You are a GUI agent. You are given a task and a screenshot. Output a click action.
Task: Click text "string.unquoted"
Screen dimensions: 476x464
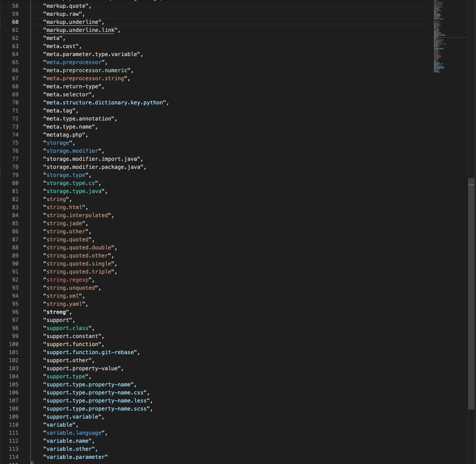[x=71, y=288]
